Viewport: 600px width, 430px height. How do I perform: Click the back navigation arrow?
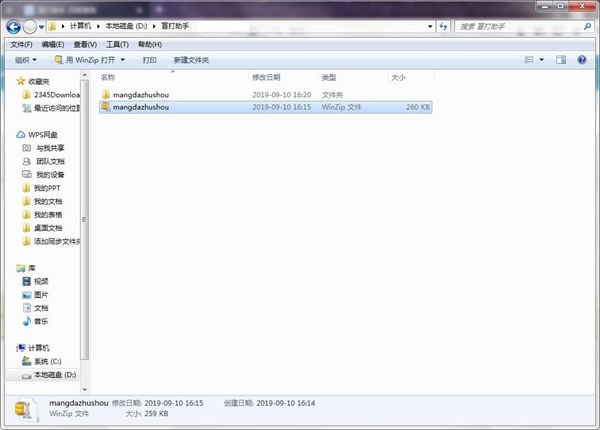(13, 27)
